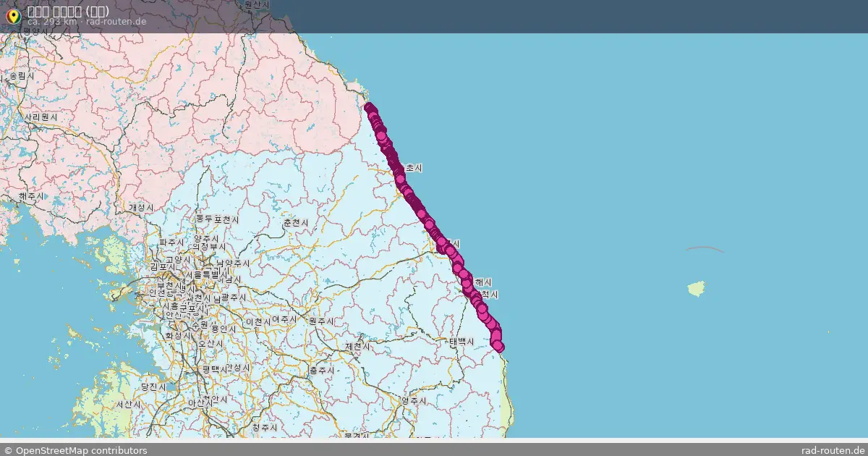Open the OpenStreetMap contributors attribution
This screenshot has width=868, height=456.
coord(76,450)
